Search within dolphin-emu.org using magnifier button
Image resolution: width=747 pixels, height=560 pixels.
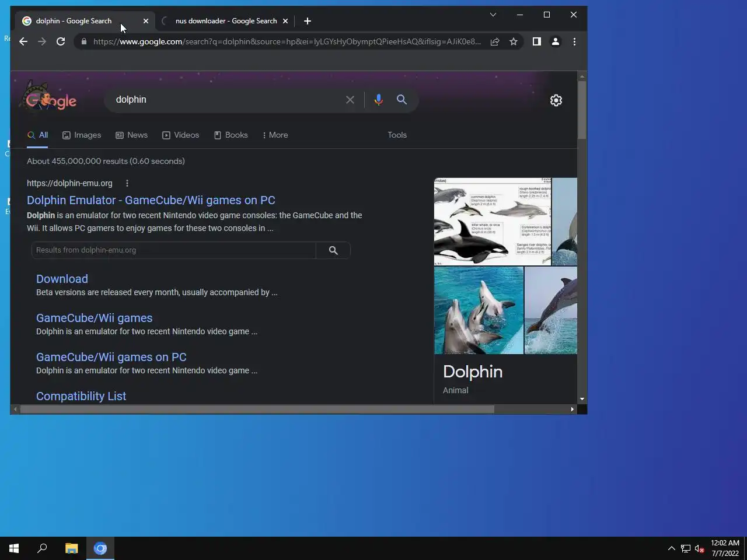(x=333, y=250)
